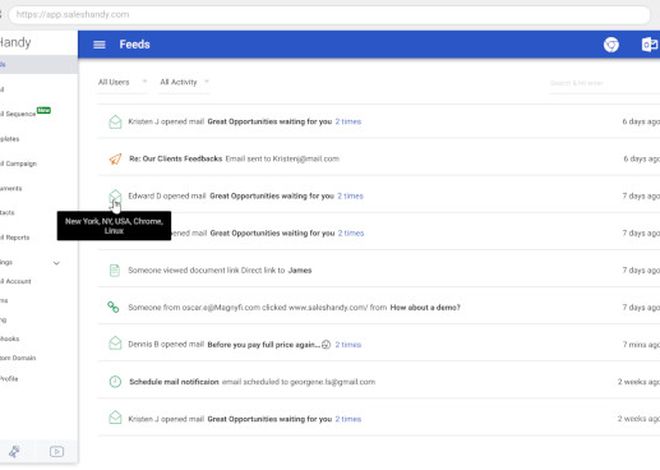Click Before you pay full price again subject

[264, 345]
